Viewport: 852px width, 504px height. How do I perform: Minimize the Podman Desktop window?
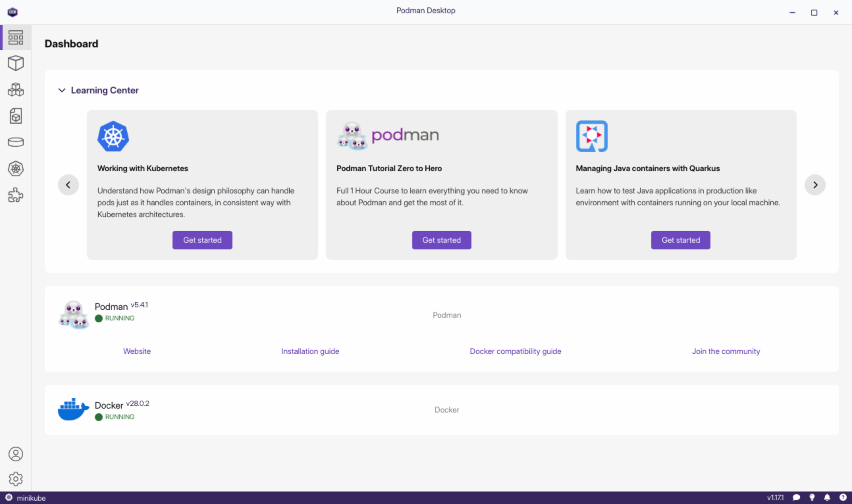tap(792, 13)
